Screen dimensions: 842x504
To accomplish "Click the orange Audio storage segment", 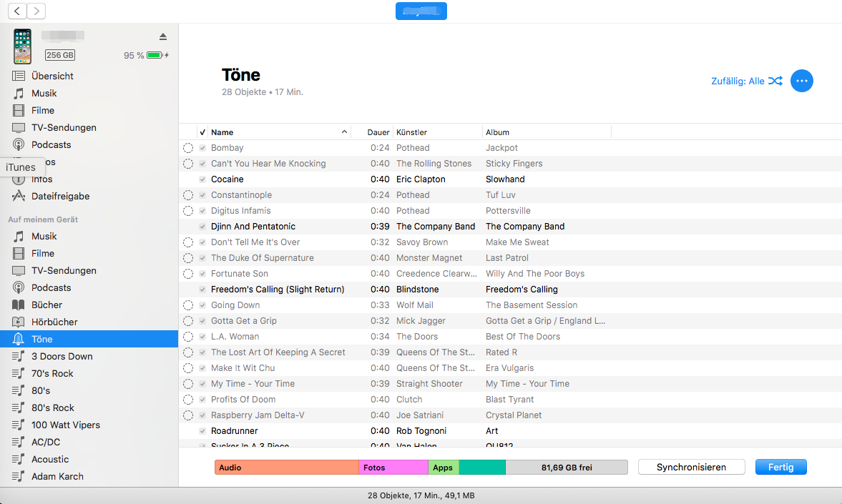I will [x=286, y=468].
